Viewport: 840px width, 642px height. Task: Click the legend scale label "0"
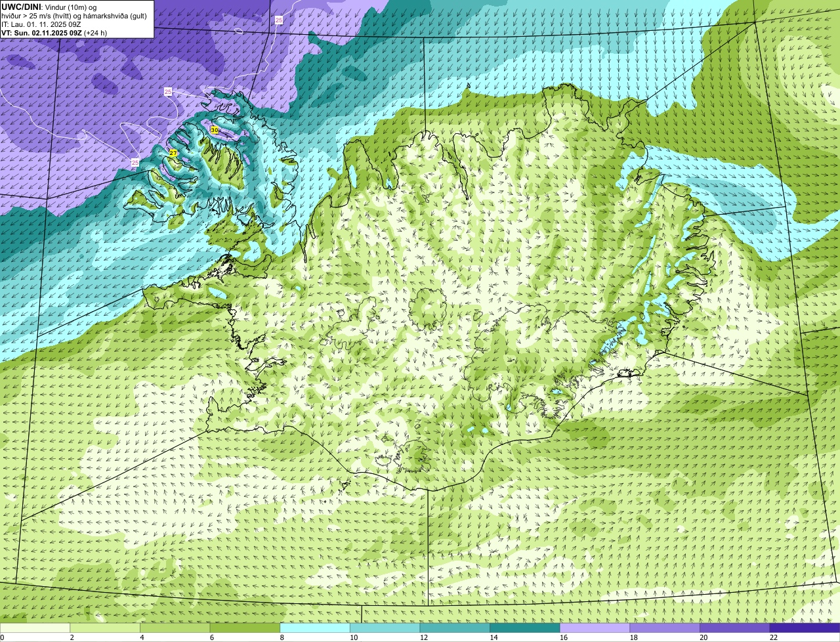(2, 637)
